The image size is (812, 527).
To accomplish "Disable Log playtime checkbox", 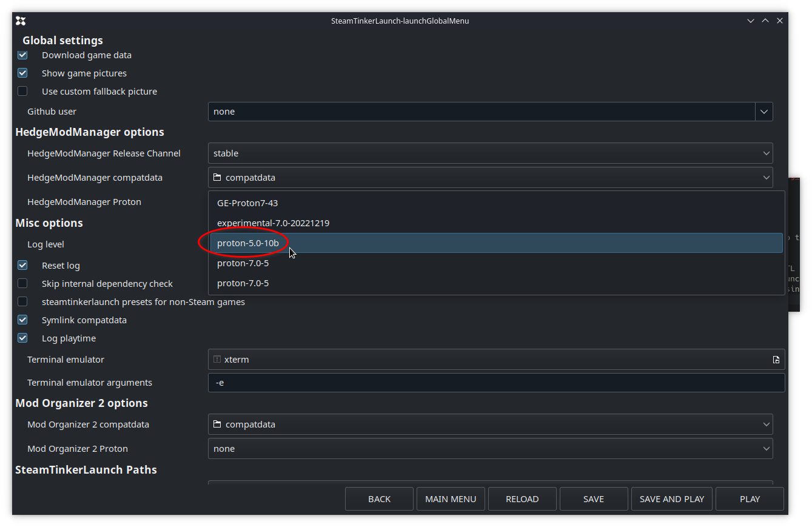I will click(22, 338).
